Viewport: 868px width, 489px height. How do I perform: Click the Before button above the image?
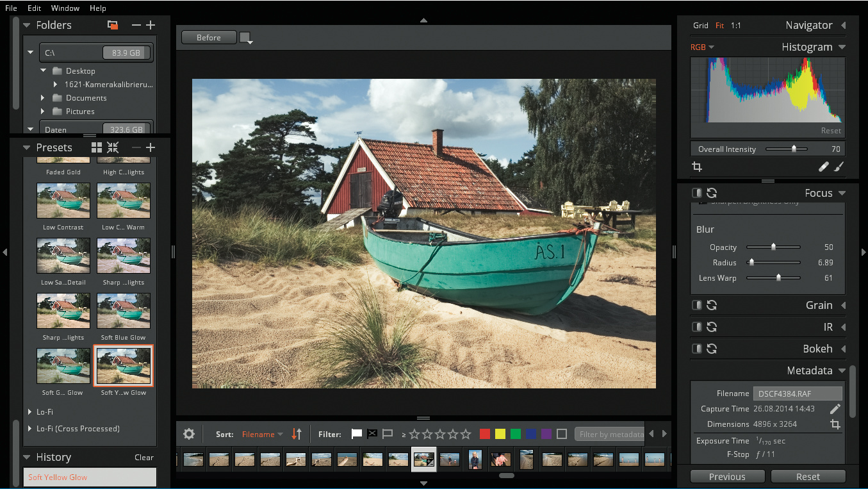coord(208,38)
